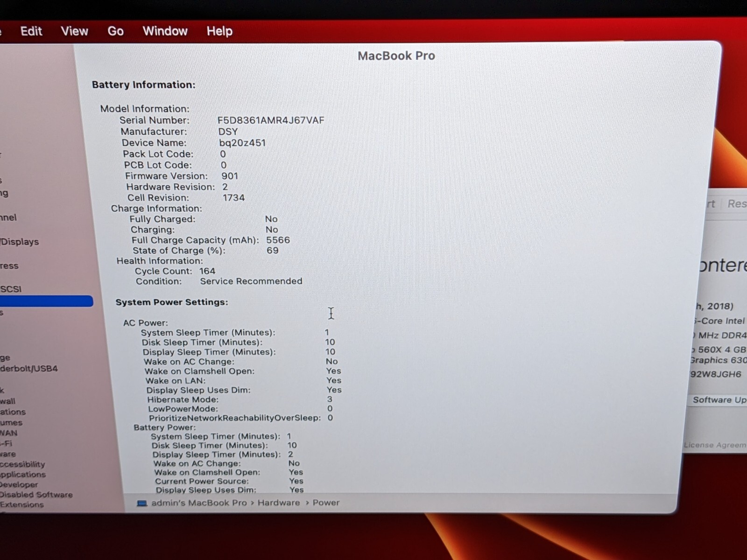
Task: Open the Window menu
Action: click(x=165, y=31)
